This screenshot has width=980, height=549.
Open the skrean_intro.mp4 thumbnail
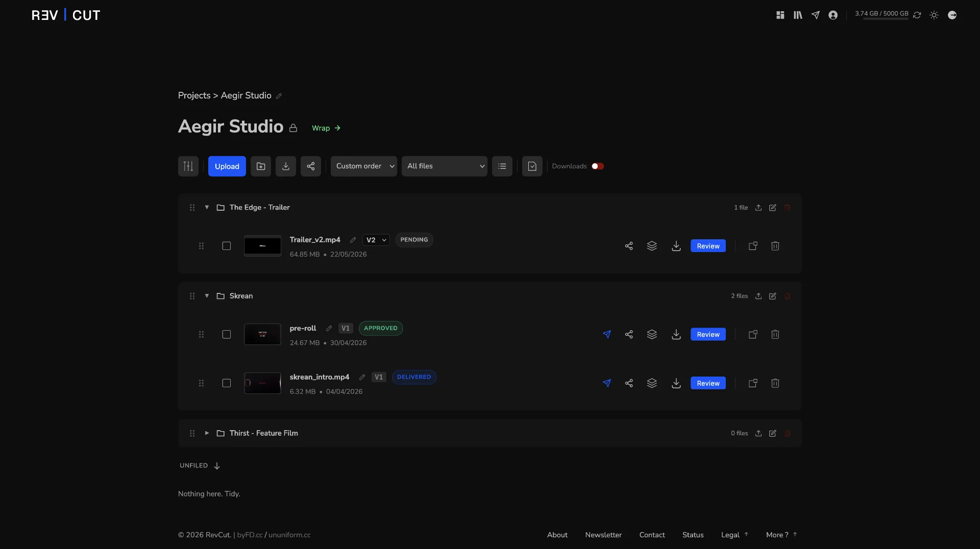pos(262,383)
